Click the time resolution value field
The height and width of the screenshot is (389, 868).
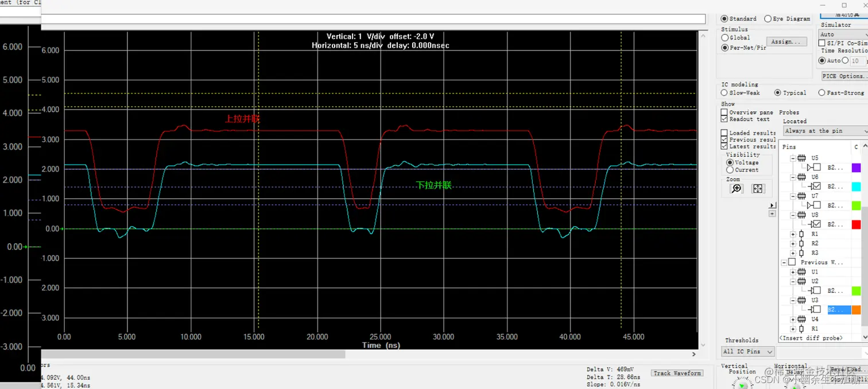tap(857, 60)
